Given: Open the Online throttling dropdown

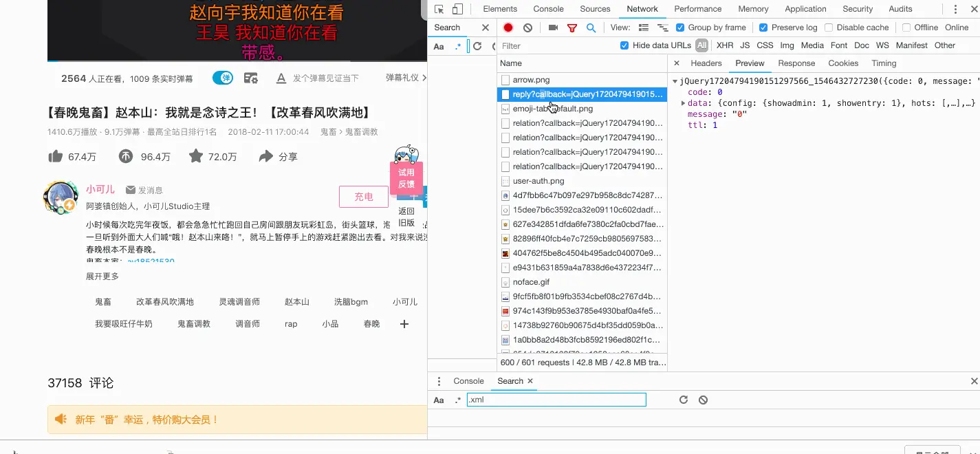Looking at the screenshot, I should pyautogui.click(x=957, y=28).
